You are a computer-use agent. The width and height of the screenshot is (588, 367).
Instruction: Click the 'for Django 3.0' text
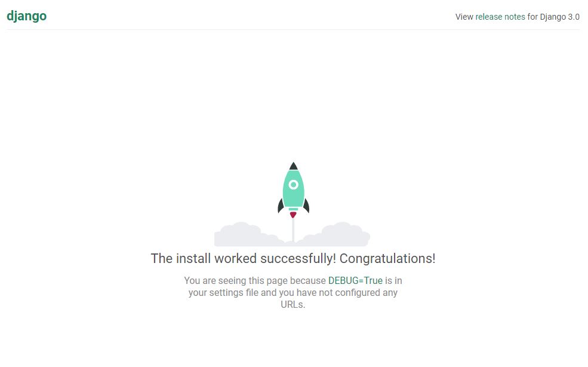[x=553, y=17]
